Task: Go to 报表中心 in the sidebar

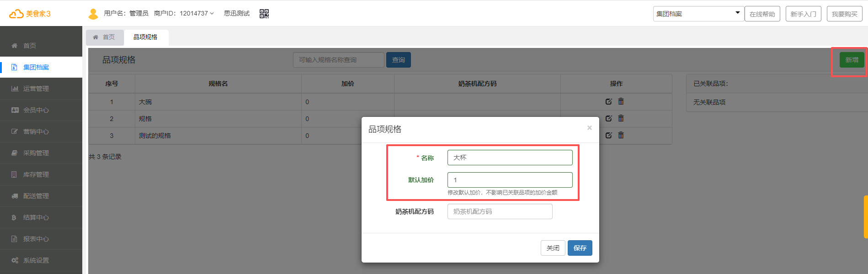Action: click(36, 239)
